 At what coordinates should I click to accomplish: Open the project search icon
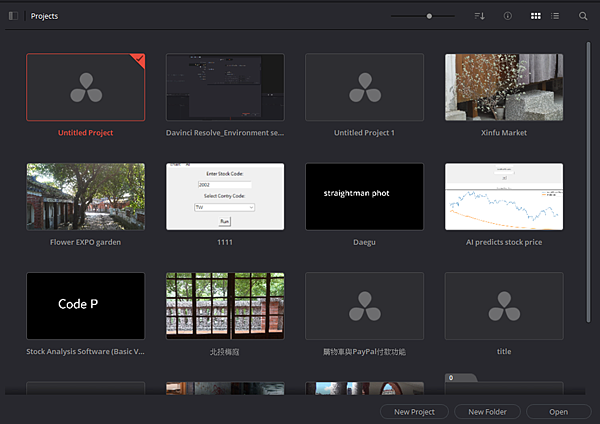pyautogui.click(x=583, y=16)
